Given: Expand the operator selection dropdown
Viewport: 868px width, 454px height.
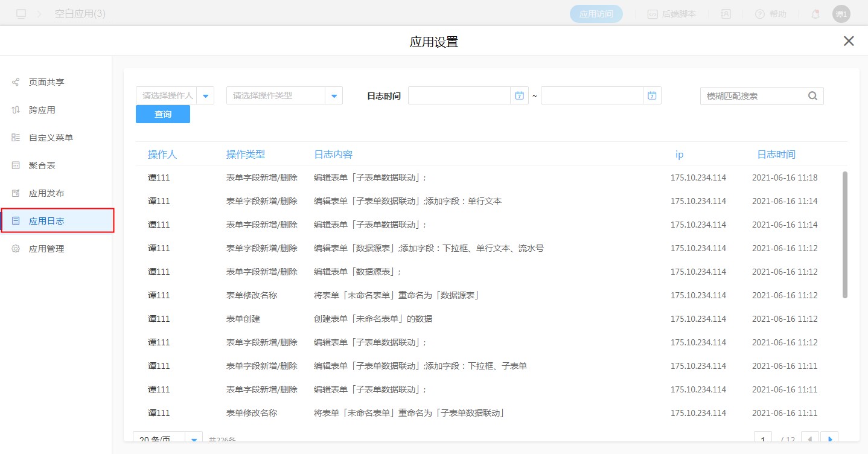Looking at the screenshot, I should (206, 95).
